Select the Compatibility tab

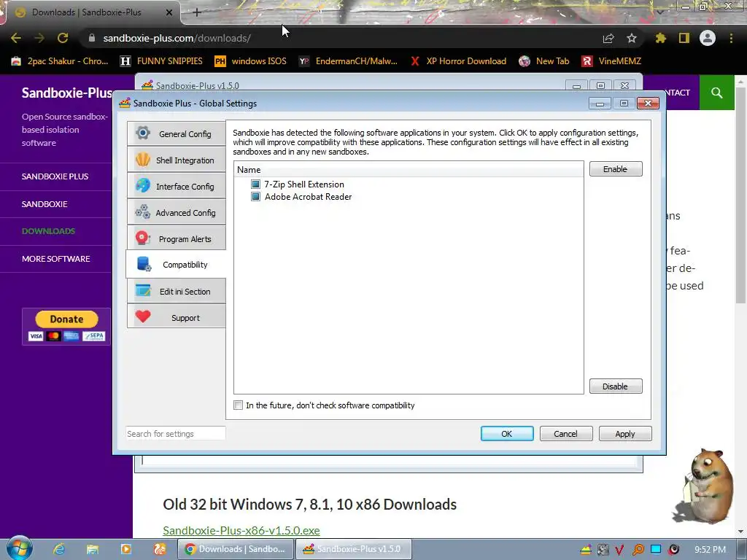[x=176, y=264]
